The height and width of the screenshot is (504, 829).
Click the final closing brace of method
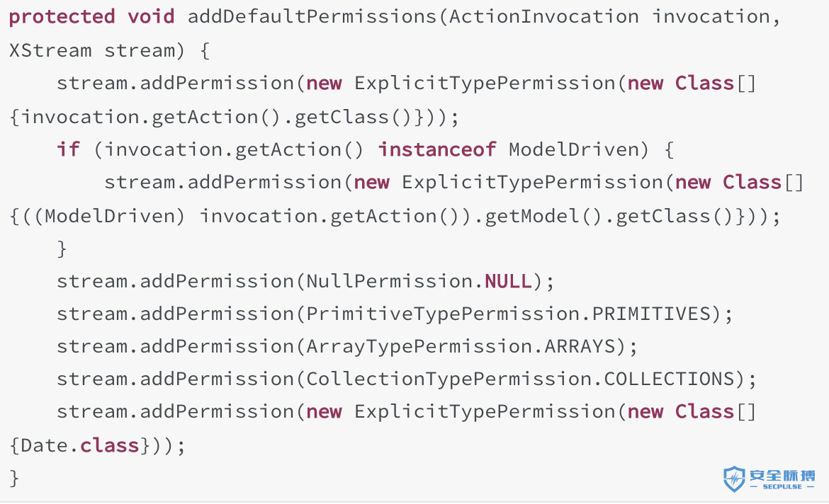coord(14,479)
